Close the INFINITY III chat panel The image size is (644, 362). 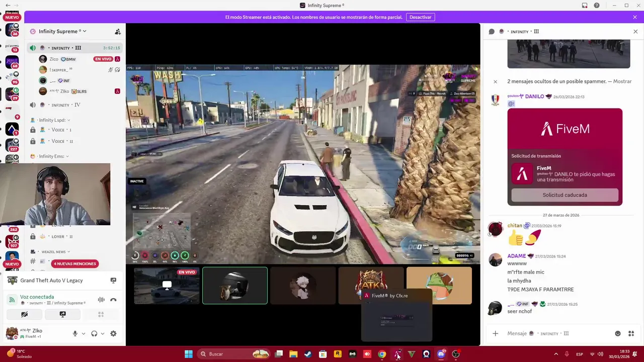(635, 31)
